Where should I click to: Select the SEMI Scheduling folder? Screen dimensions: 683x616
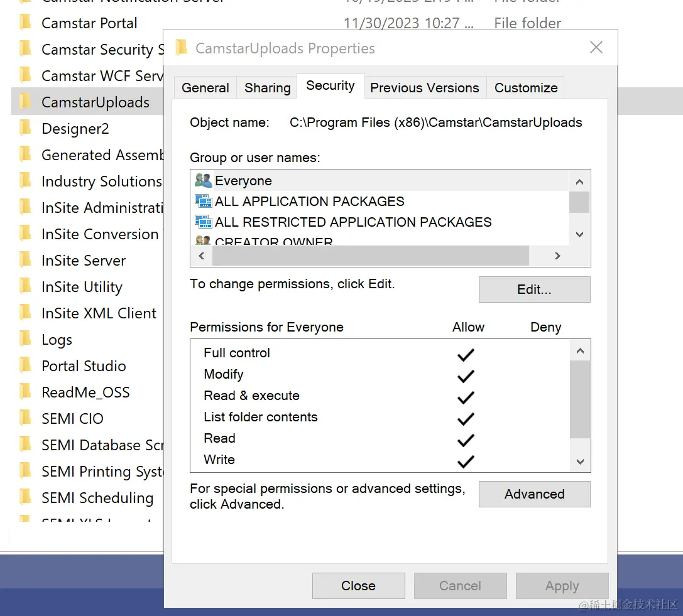[x=97, y=498]
